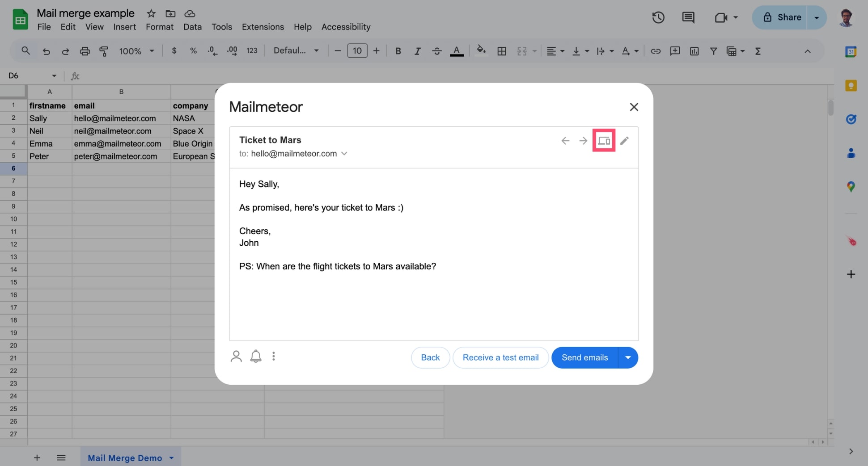Expand the recipient hello@mailmeteor.com chevron
This screenshot has width=868, height=466.
pos(344,153)
